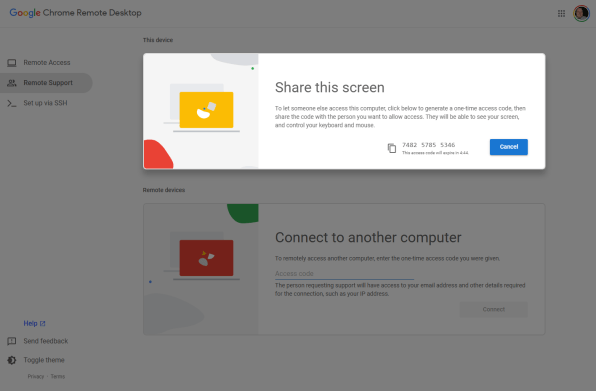This screenshot has width=596, height=391.
Task: Select the Remote Support people icon
Action: pyautogui.click(x=12, y=83)
